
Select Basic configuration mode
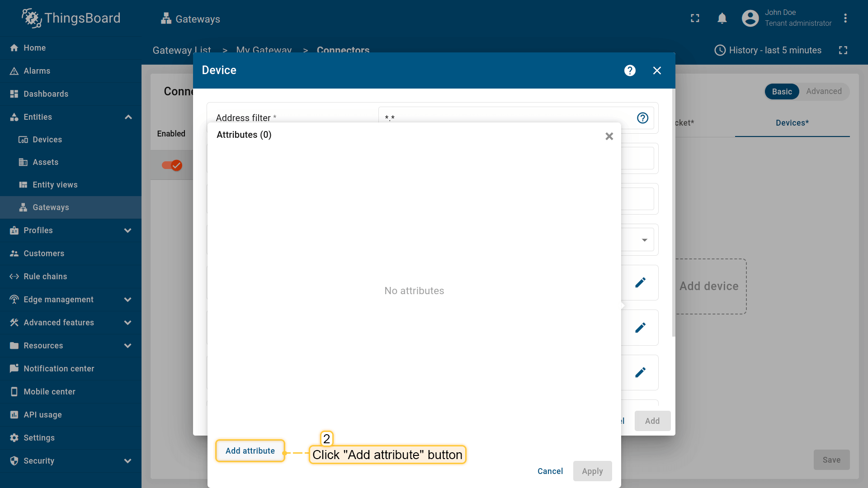point(782,92)
